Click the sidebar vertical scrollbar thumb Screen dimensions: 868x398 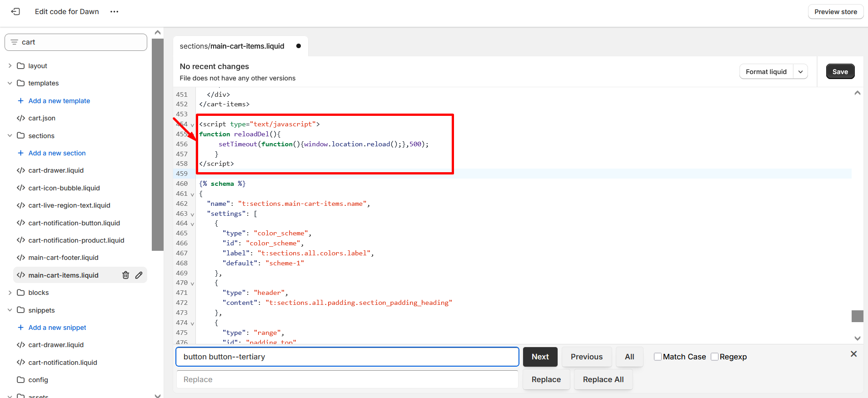[158, 144]
